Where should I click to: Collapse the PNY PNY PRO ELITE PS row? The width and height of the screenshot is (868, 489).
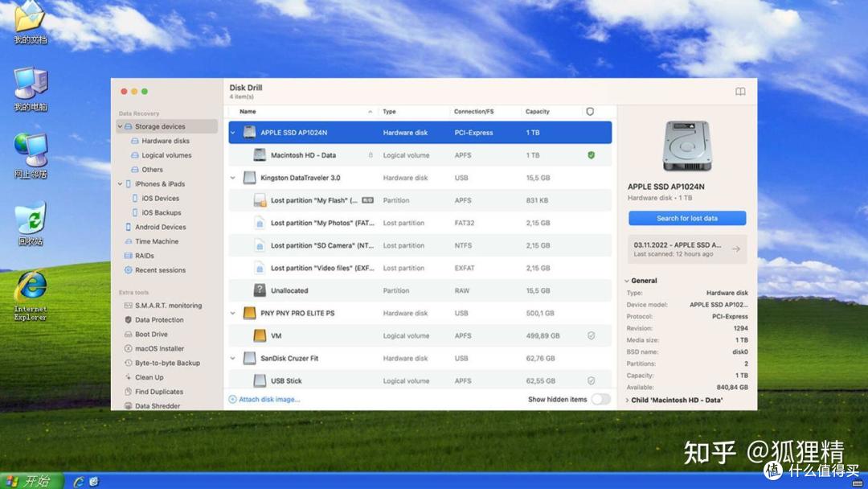point(233,313)
